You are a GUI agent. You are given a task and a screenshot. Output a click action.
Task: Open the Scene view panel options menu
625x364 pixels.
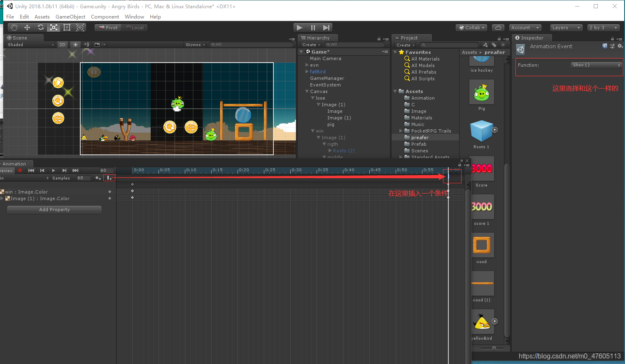point(292,39)
